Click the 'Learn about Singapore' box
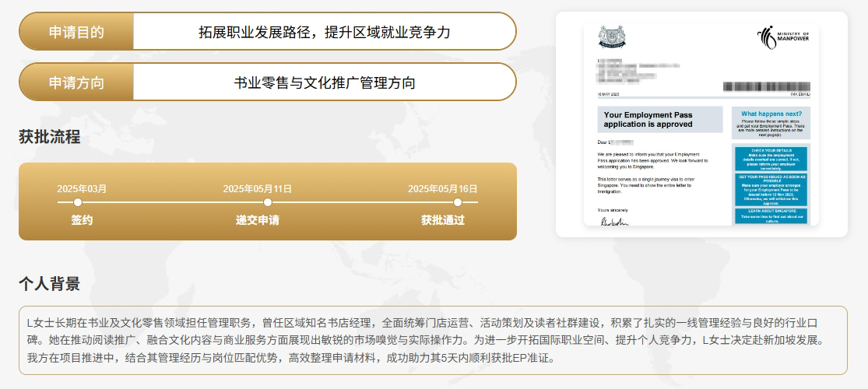 tap(771, 215)
